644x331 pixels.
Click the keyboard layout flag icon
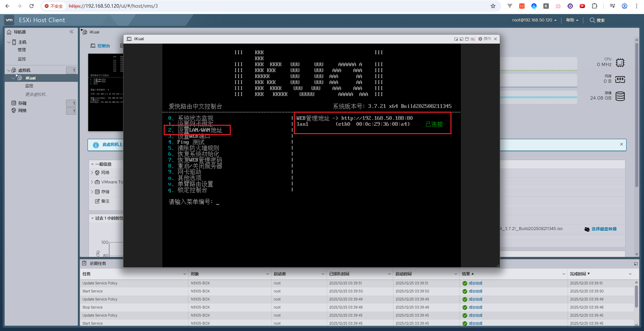[x=473, y=39]
